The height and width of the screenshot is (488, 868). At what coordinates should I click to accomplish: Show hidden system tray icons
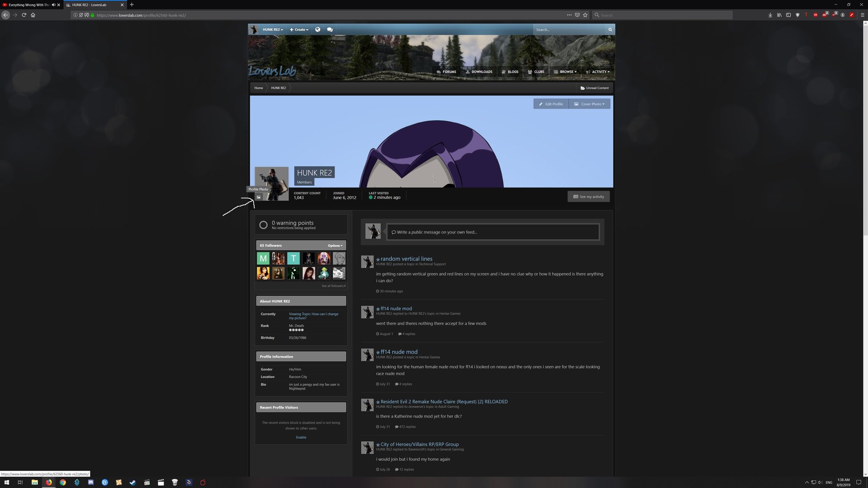click(807, 483)
